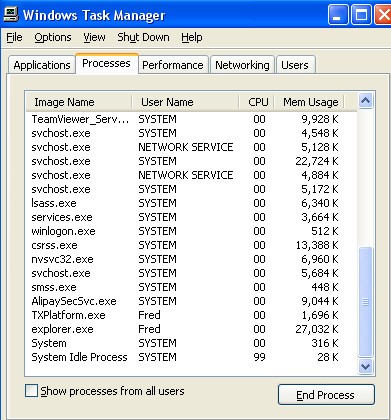Open the Shut Down menu
The image size is (391, 420).
[143, 37]
